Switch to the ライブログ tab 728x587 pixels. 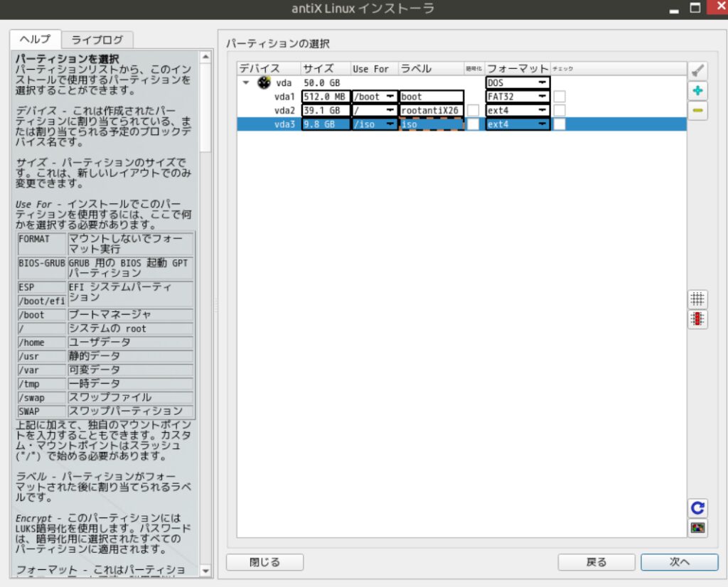pos(97,40)
